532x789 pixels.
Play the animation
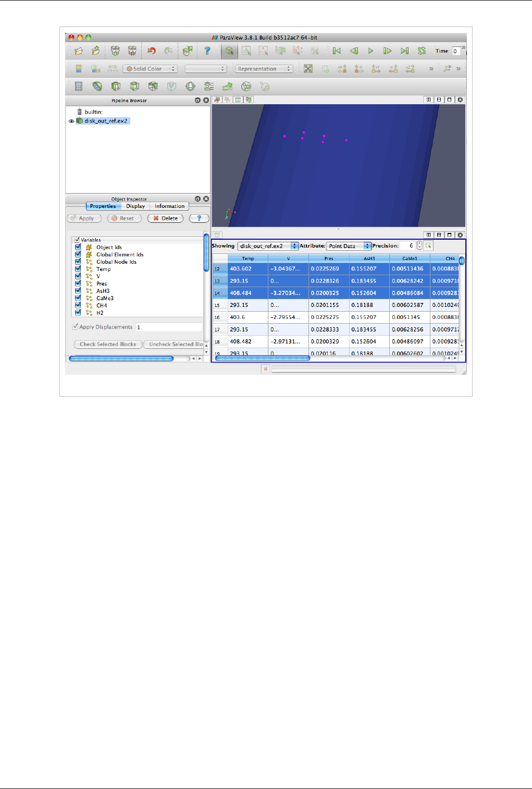[x=371, y=51]
